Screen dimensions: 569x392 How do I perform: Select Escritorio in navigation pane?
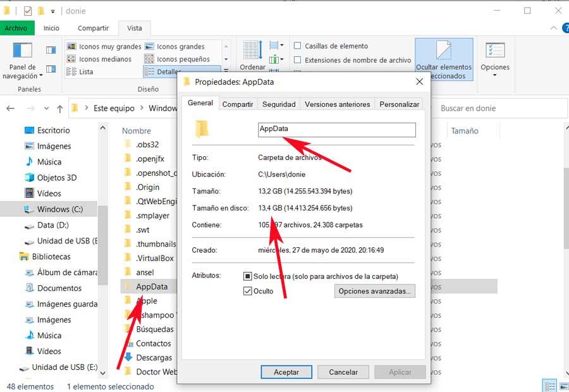point(53,130)
